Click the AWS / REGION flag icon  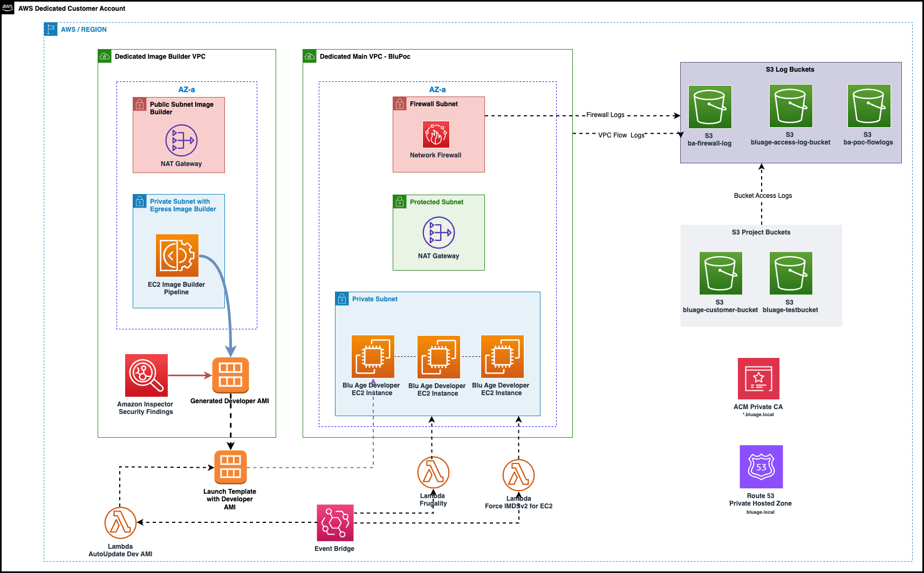click(x=50, y=29)
